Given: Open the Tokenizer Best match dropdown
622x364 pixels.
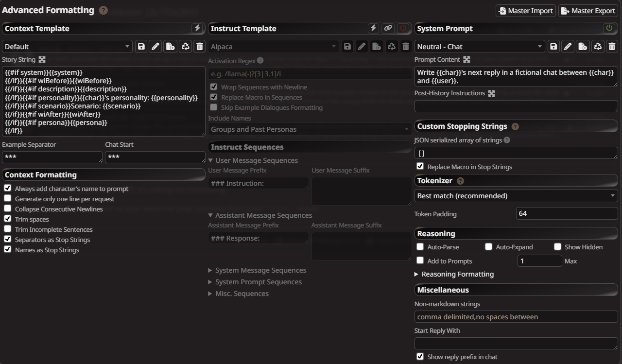Looking at the screenshot, I should 516,196.
